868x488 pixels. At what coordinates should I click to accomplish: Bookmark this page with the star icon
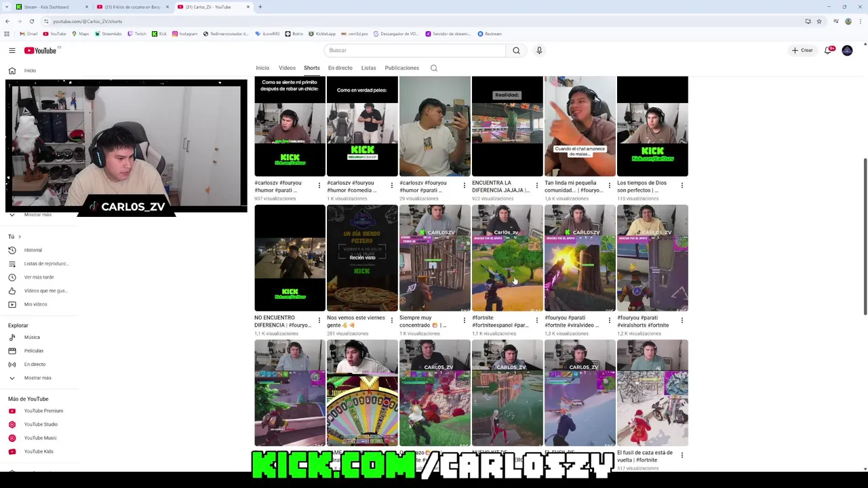coord(819,21)
